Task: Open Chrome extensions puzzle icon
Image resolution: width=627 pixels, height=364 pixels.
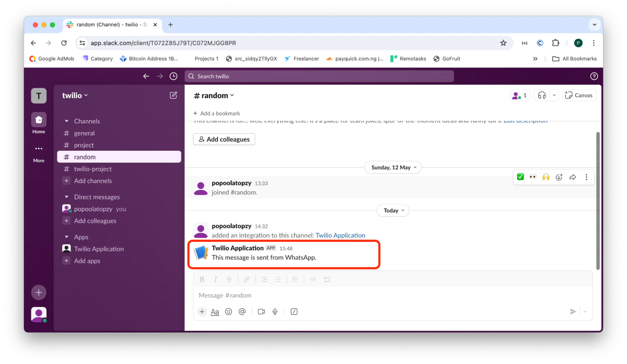Action: (x=556, y=43)
